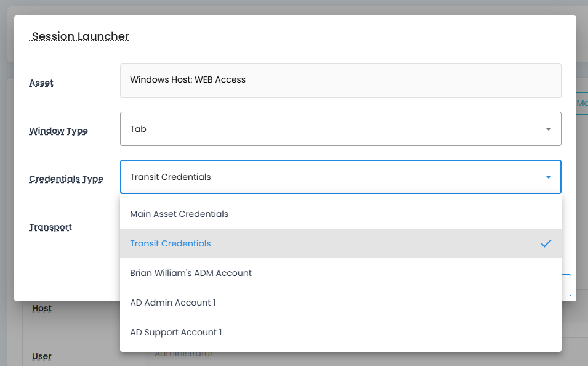Click the Host label behind the dialog
Screen dimensions: 588x366
(x=42, y=308)
